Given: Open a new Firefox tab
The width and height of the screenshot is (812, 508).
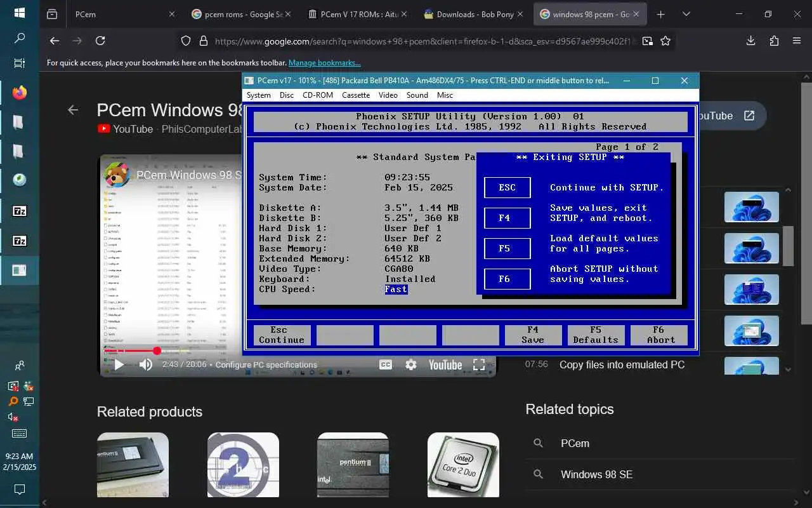Looking at the screenshot, I should (660, 14).
